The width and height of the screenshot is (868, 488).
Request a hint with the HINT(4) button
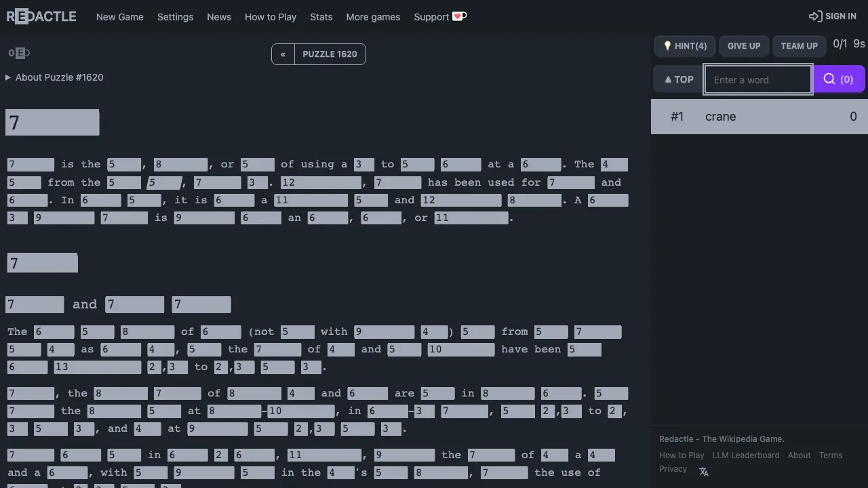(x=684, y=46)
